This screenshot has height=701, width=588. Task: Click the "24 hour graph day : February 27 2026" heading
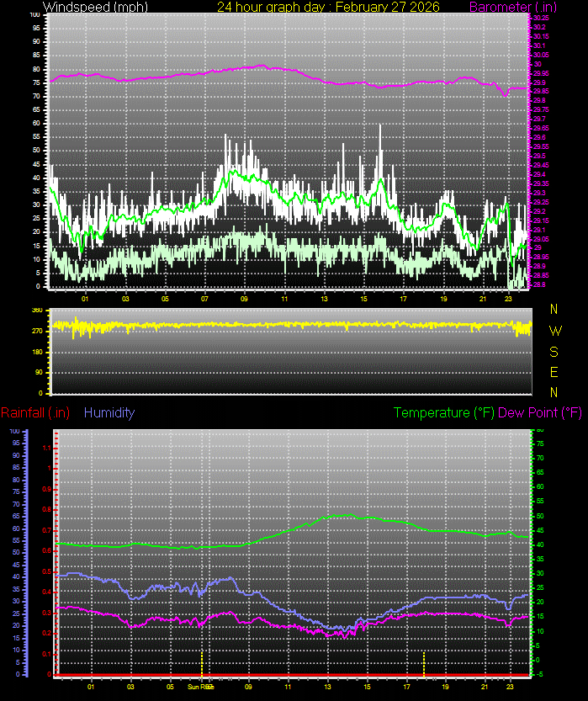tap(328, 7)
